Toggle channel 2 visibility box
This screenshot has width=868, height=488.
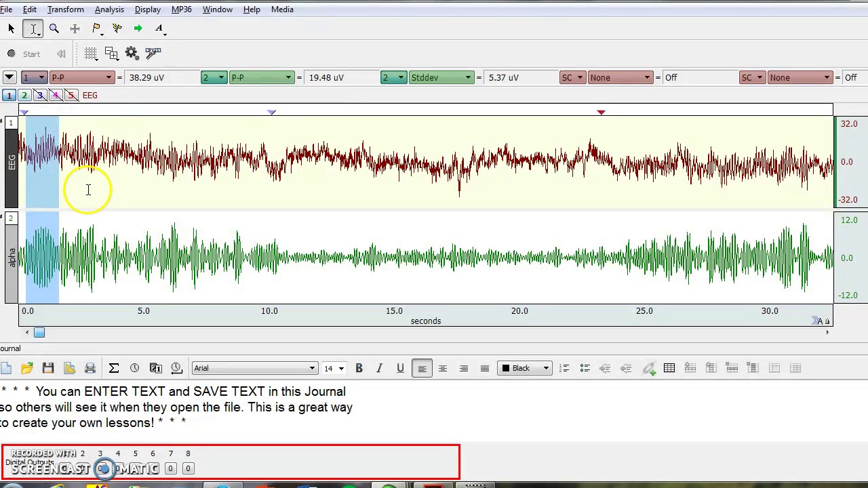point(24,96)
